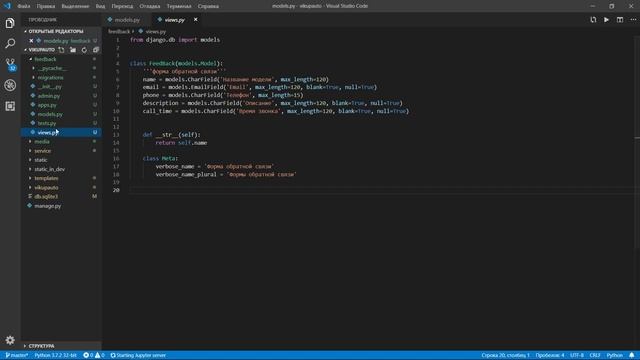The height and width of the screenshot is (360, 640).
Task: Change indentation via Пробелов: 4
Action: pos(550,355)
